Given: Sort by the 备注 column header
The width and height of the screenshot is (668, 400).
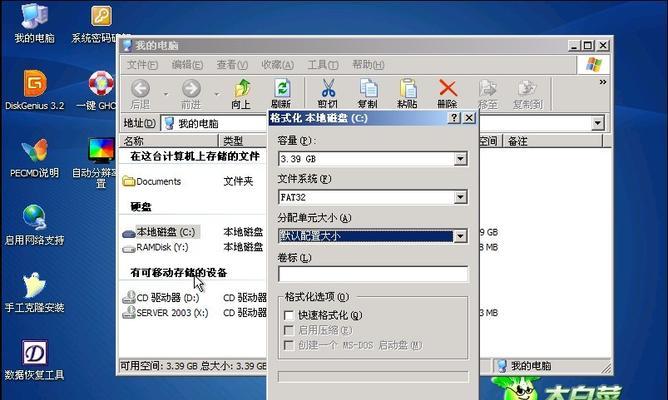Looking at the screenshot, I should coord(553,141).
